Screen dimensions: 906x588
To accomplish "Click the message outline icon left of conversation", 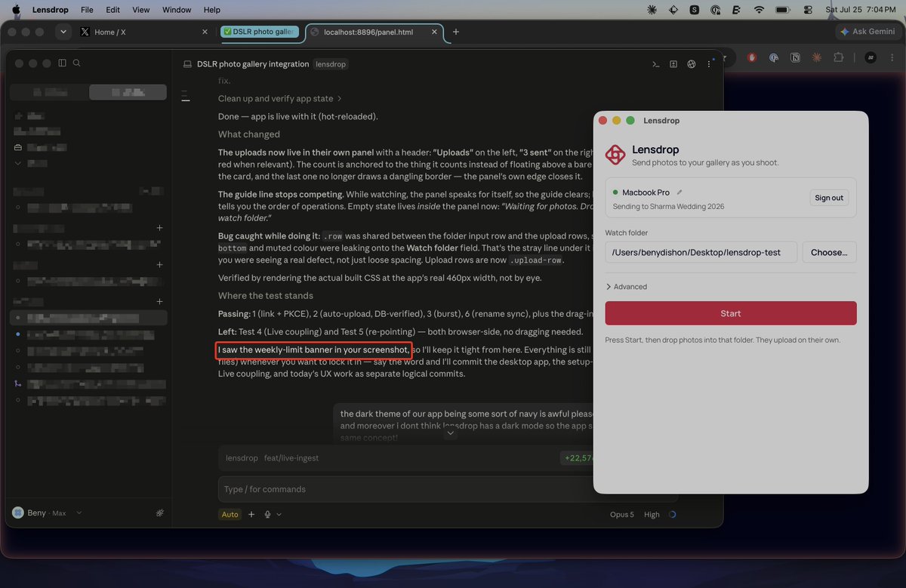I will pyautogui.click(x=186, y=95).
